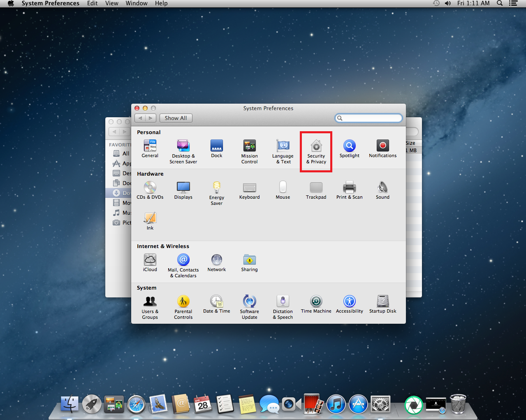Open the Time Machine preference pane
This screenshot has width=526, height=420.
tap(316, 304)
